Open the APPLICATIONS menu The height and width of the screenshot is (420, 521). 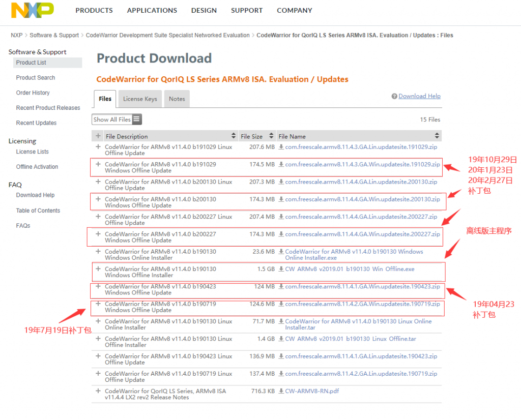click(152, 10)
